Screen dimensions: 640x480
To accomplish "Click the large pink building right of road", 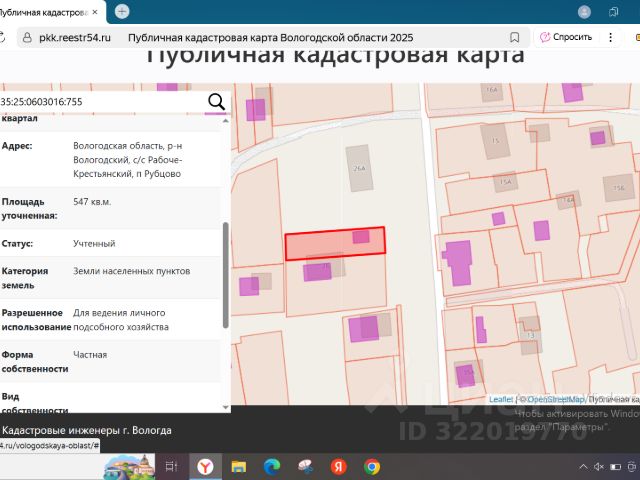I will pyautogui.click(x=458, y=262).
